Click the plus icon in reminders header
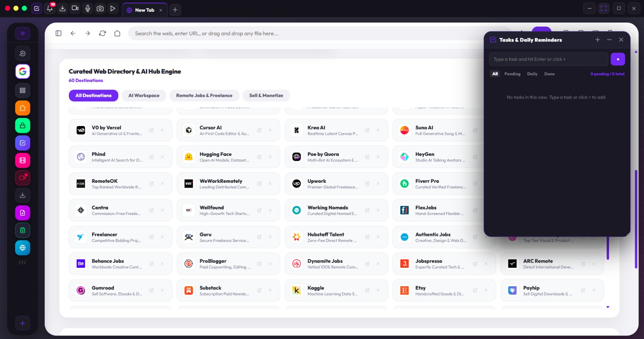This screenshot has height=339, width=644. 598,39
